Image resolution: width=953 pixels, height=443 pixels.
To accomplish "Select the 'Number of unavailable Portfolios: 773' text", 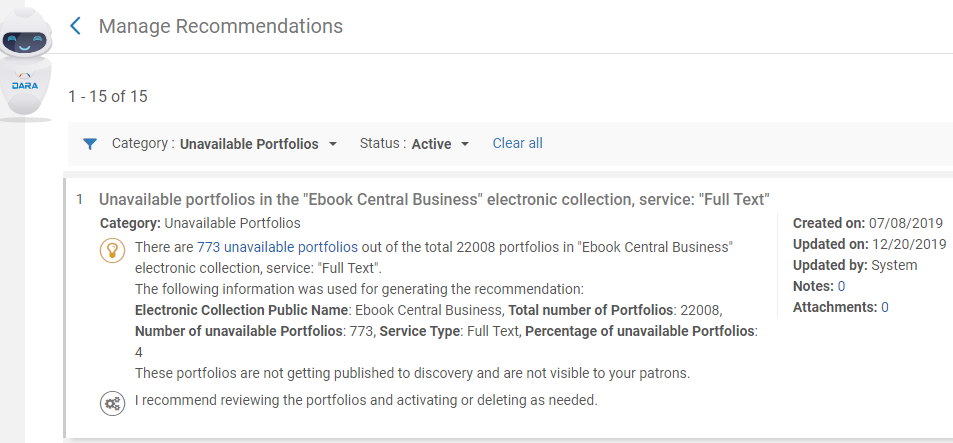I will [254, 331].
